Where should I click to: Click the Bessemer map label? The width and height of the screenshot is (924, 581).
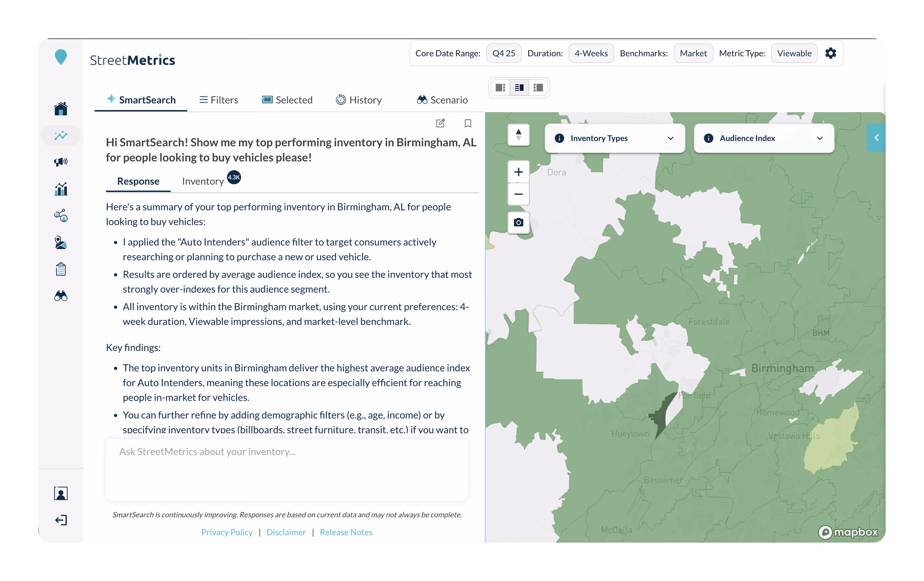pyautogui.click(x=663, y=480)
